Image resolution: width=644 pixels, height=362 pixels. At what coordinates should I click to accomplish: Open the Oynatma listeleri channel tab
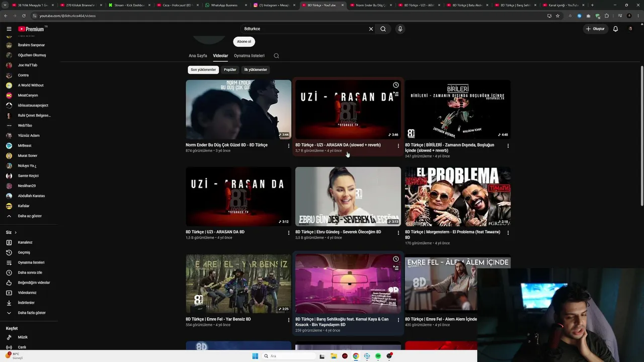249,56
